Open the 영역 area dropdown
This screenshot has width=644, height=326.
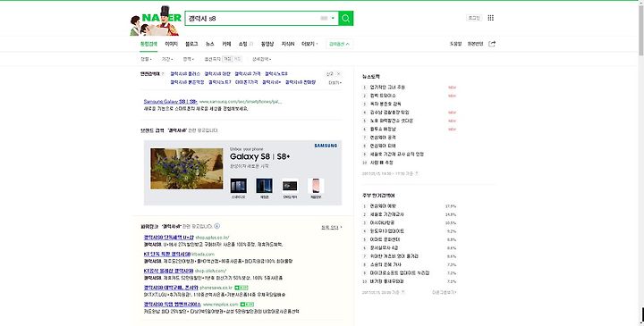[x=188, y=59]
